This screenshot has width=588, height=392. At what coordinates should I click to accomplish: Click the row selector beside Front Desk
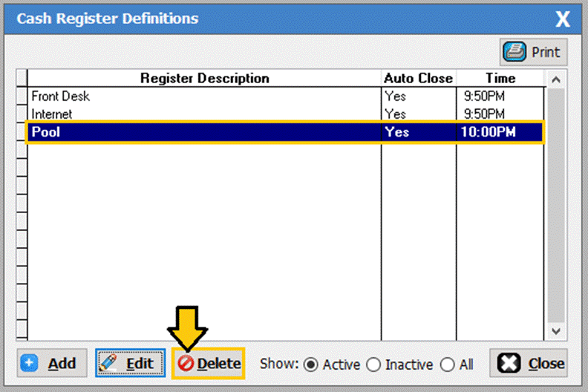click(22, 96)
